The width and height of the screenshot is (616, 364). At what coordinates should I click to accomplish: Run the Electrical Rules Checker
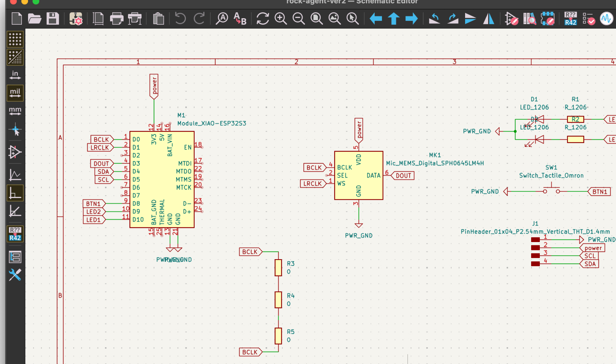[x=588, y=19]
